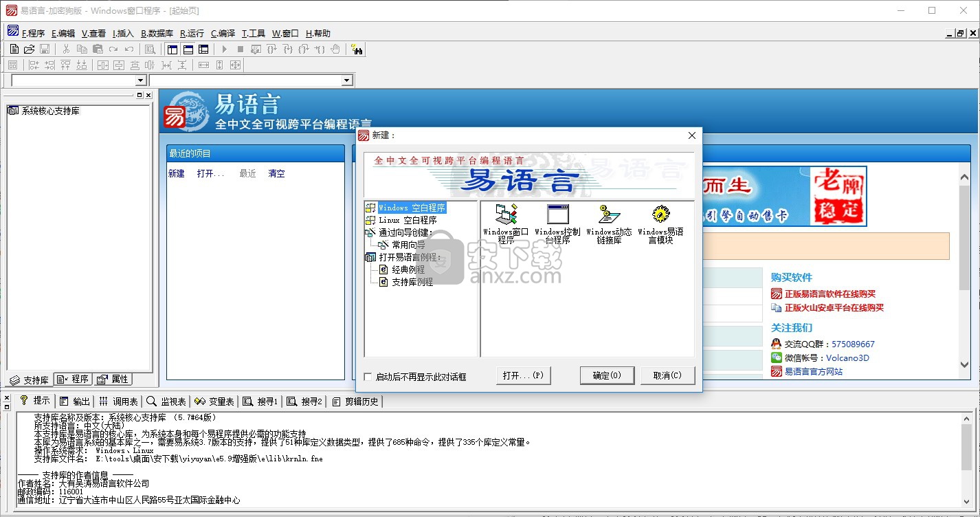The image size is (980, 517).
Task: Click 打开...(P) button in dialog
Action: coord(523,375)
